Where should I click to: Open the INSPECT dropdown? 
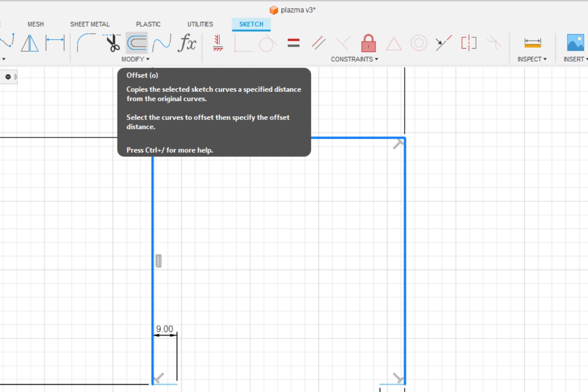pos(532,59)
